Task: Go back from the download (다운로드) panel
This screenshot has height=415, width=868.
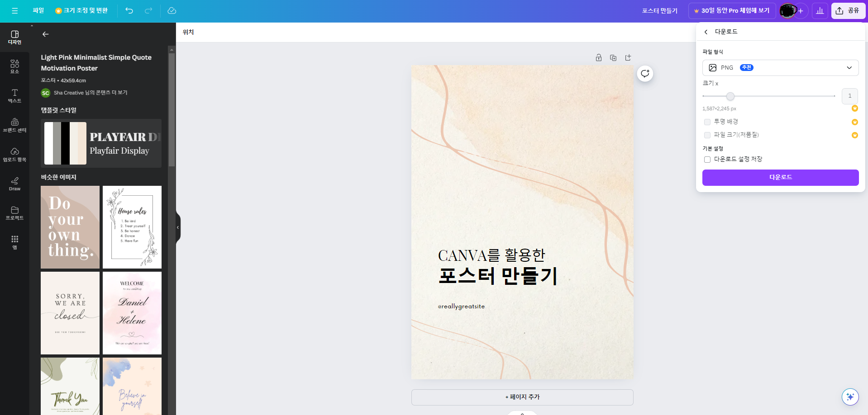Action: (706, 32)
